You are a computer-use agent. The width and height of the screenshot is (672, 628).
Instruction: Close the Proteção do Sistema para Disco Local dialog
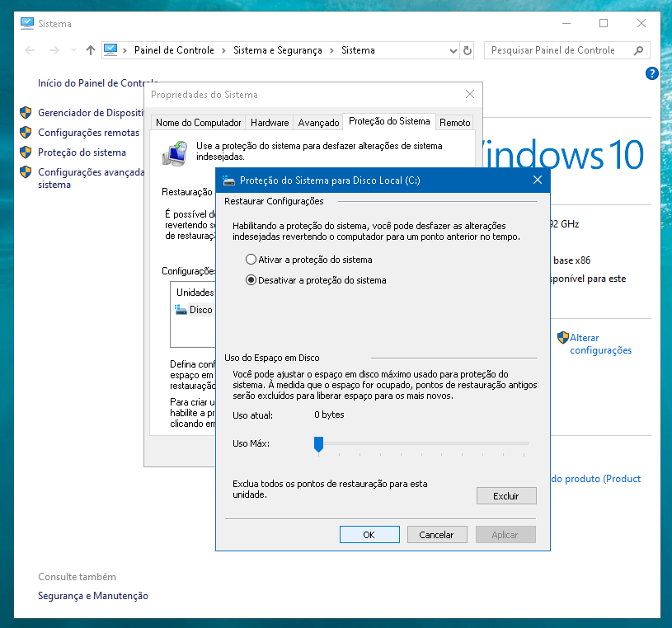click(538, 180)
